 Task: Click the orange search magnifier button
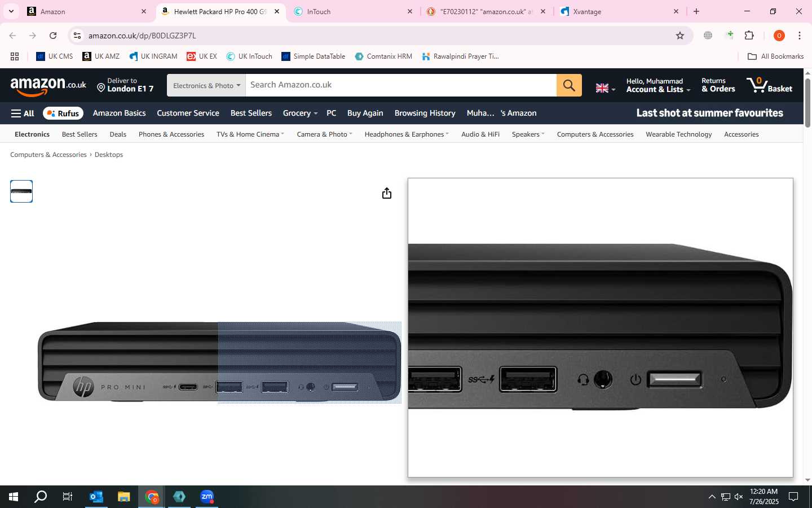pyautogui.click(x=569, y=85)
